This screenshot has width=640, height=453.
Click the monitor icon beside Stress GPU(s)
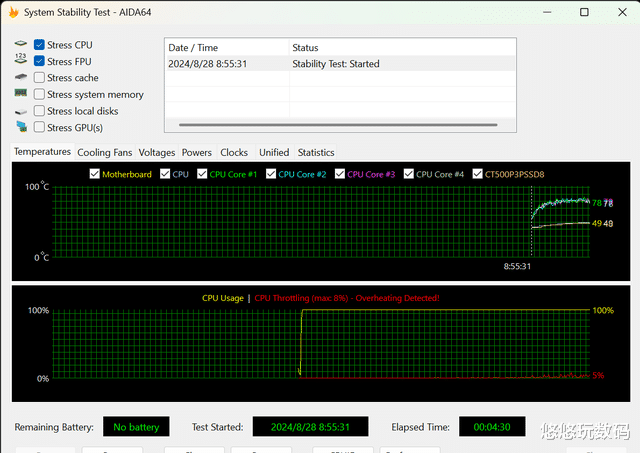[22, 127]
